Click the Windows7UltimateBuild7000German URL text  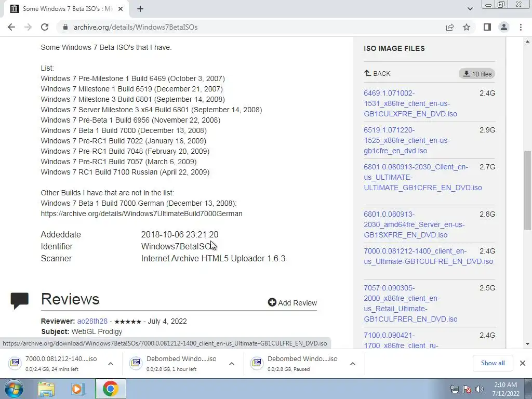141,214
